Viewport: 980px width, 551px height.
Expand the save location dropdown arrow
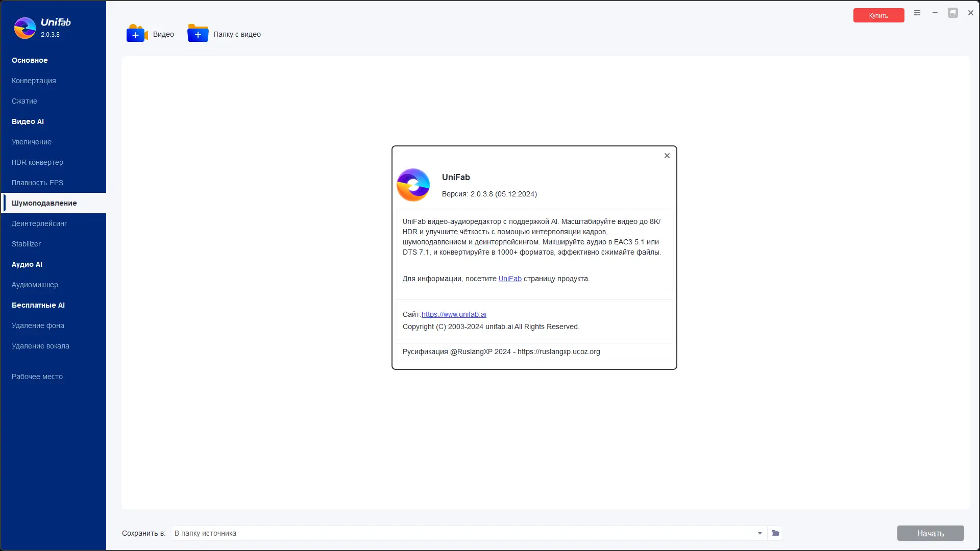(759, 533)
